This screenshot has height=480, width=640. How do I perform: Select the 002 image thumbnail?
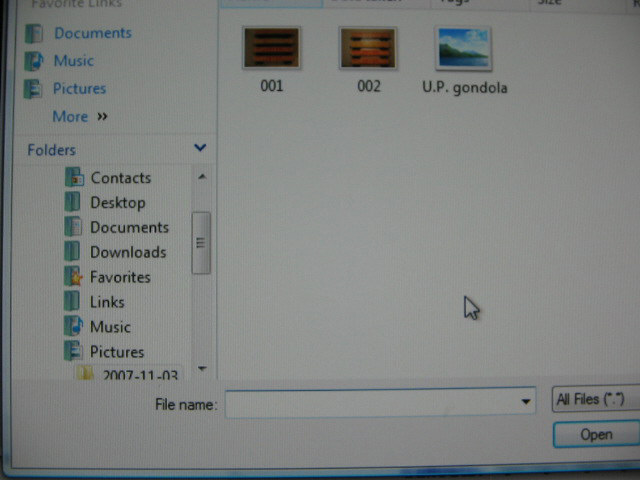click(x=368, y=50)
